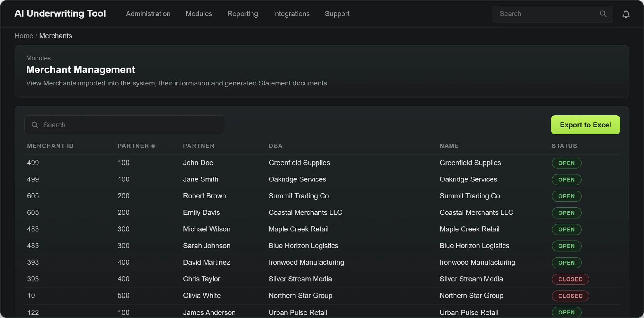Focus the merchant table Search field

coord(125,125)
